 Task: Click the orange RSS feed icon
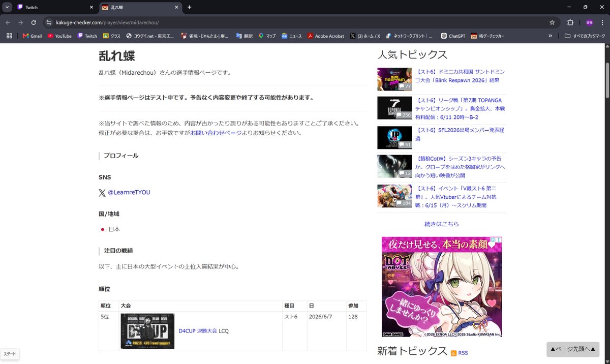(453, 353)
